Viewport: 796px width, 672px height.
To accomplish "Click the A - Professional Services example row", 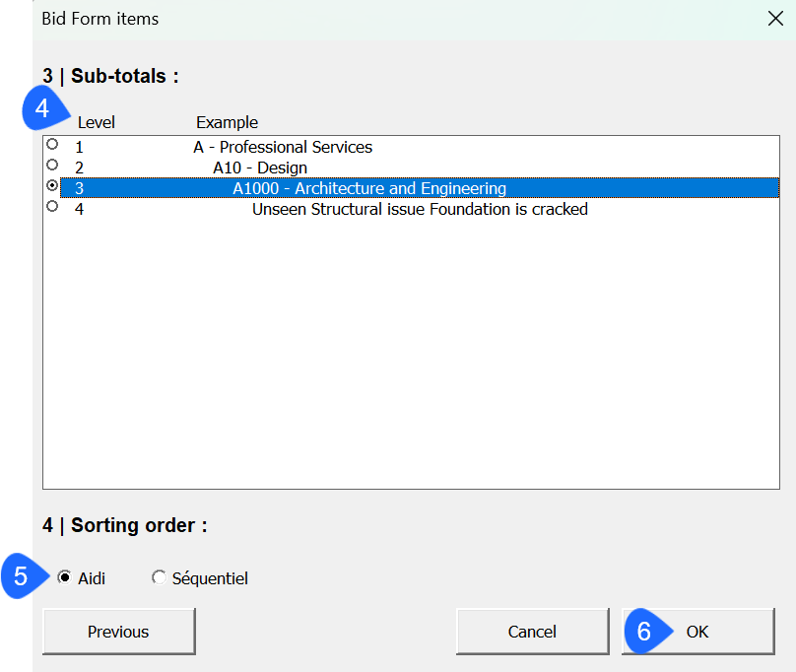I will (x=420, y=147).
